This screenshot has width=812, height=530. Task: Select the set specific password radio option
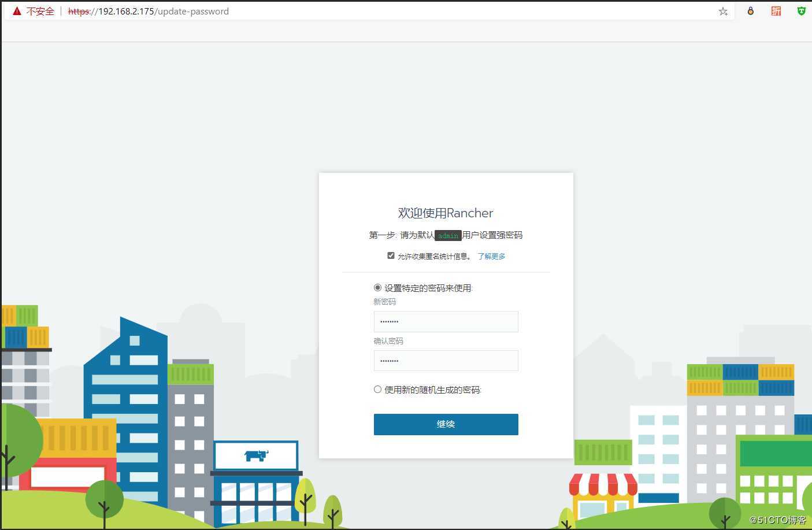[377, 287]
